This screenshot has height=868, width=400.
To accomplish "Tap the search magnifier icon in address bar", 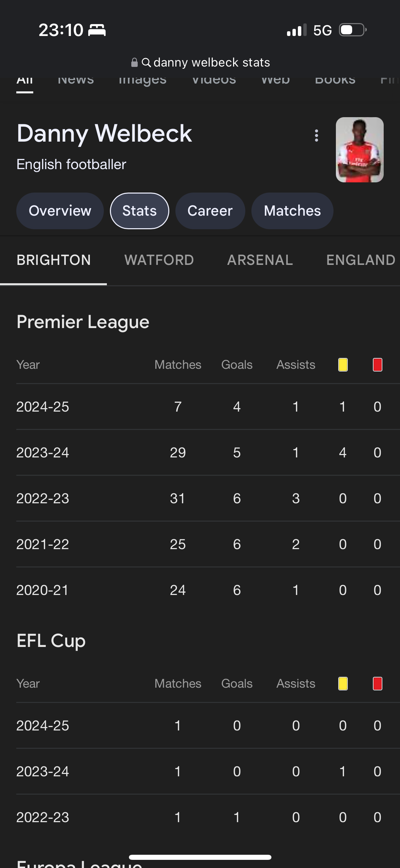I will (146, 62).
